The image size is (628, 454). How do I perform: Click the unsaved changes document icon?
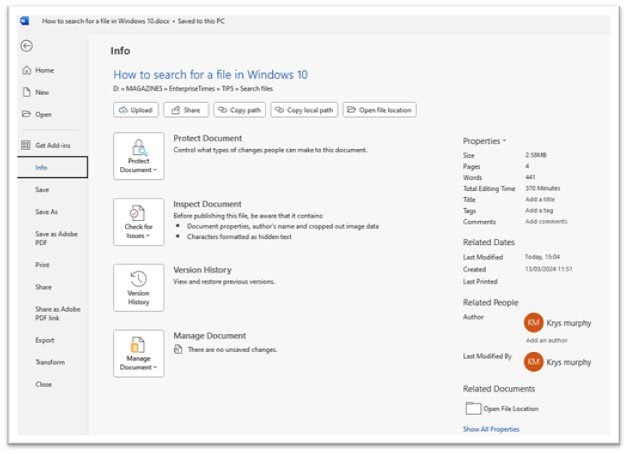pyautogui.click(x=178, y=350)
